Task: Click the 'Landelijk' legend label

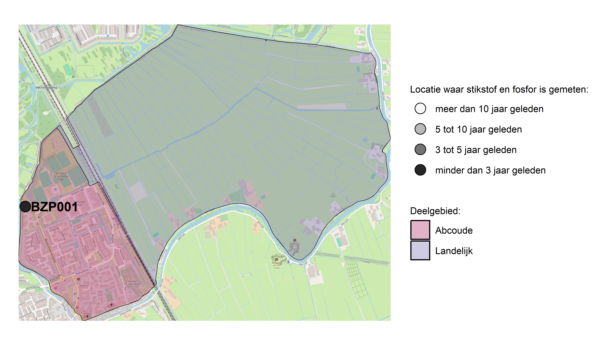Action: 454,251
